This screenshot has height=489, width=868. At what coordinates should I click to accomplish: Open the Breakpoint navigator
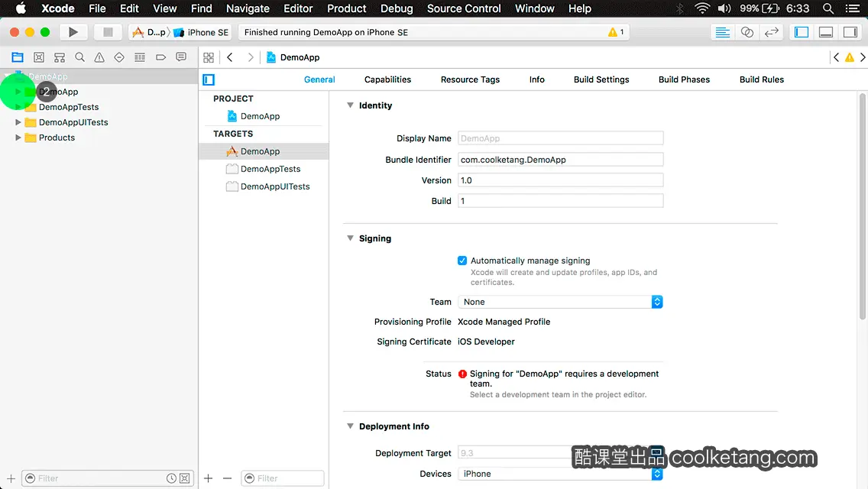pos(160,57)
